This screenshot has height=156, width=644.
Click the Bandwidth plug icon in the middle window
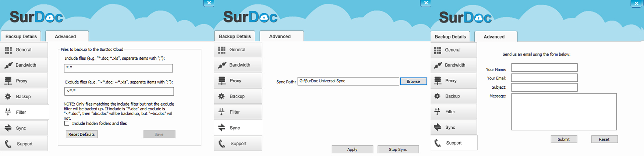click(222, 65)
